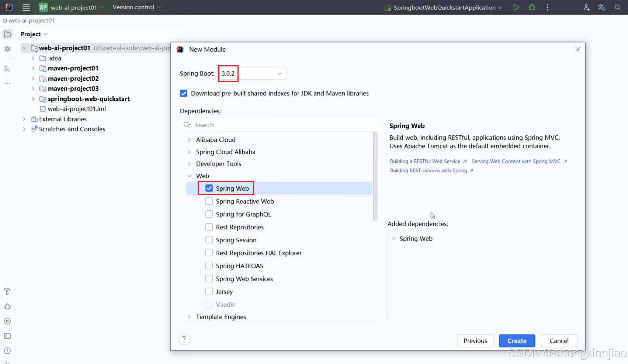Open the Project view selector dropdown
The width and height of the screenshot is (628, 364).
point(34,34)
